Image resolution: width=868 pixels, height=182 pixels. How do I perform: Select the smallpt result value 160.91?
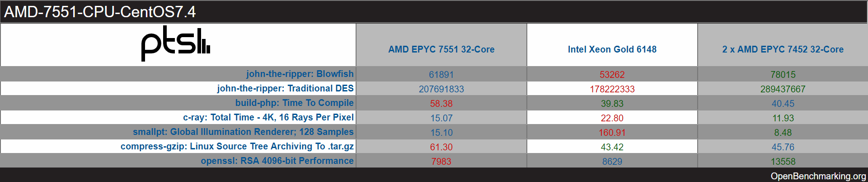coord(612,133)
